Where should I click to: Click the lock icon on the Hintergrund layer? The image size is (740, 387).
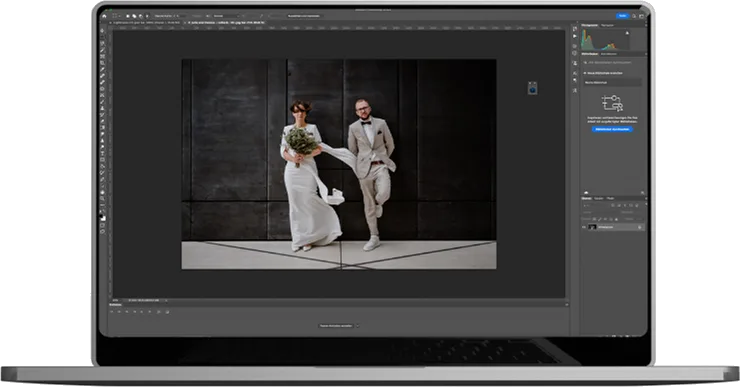point(639,227)
